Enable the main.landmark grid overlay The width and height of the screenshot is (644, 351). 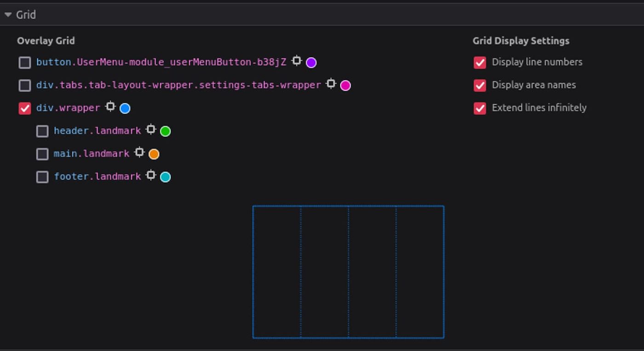42,153
